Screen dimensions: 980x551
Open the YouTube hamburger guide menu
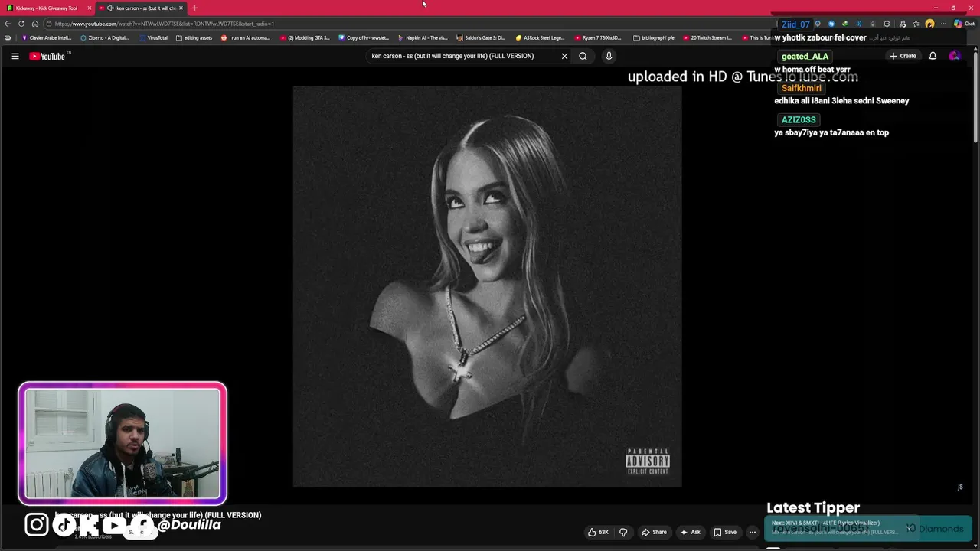15,56
